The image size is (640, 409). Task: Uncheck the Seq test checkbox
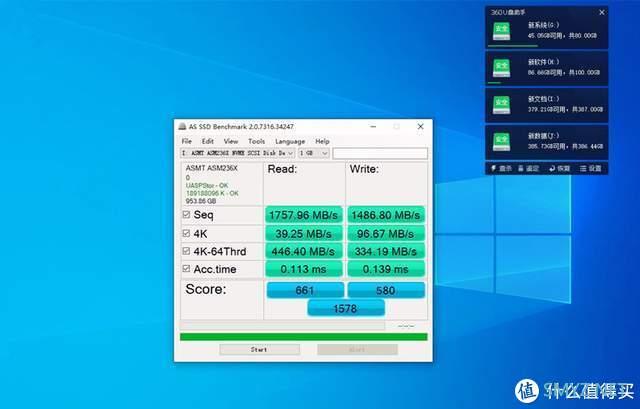tap(186, 214)
